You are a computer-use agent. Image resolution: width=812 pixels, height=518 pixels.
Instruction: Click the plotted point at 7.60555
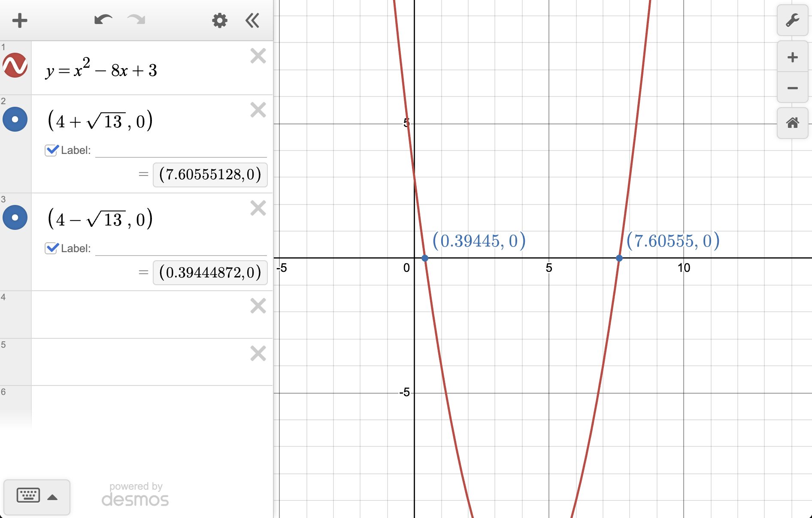tap(619, 258)
